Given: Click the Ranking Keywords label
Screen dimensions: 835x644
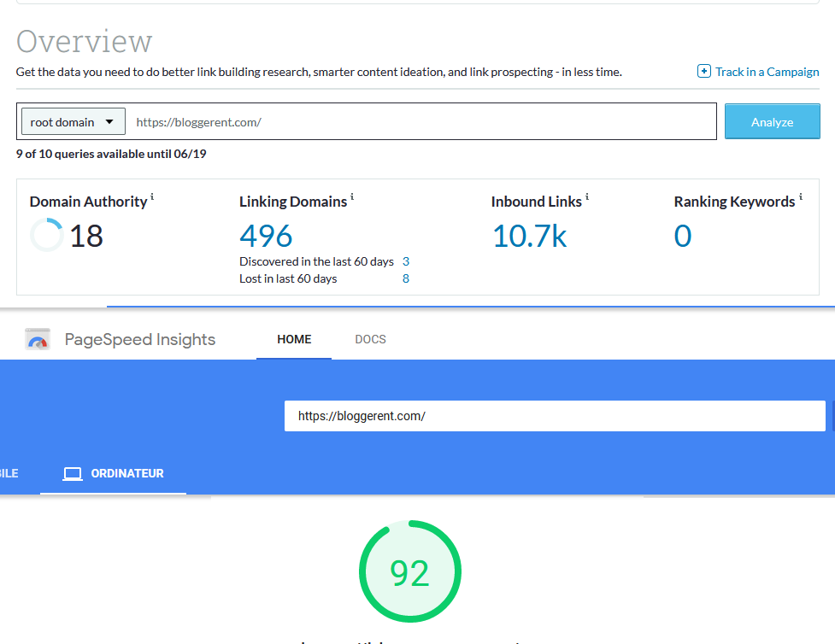Looking at the screenshot, I should [x=734, y=202].
